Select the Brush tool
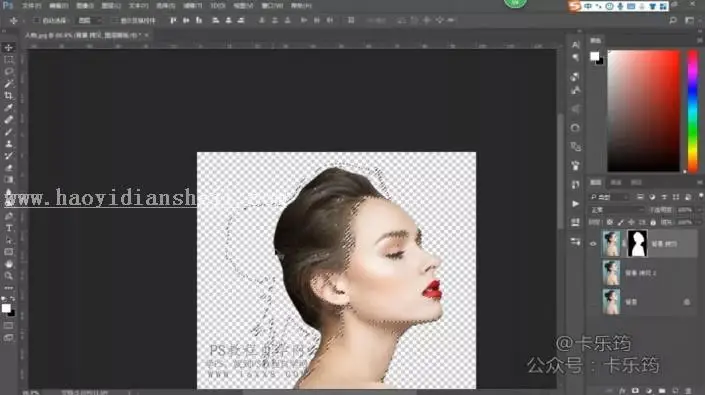Image resolution: width=705 pixels, height=395 pixels. tap(9, 132)
